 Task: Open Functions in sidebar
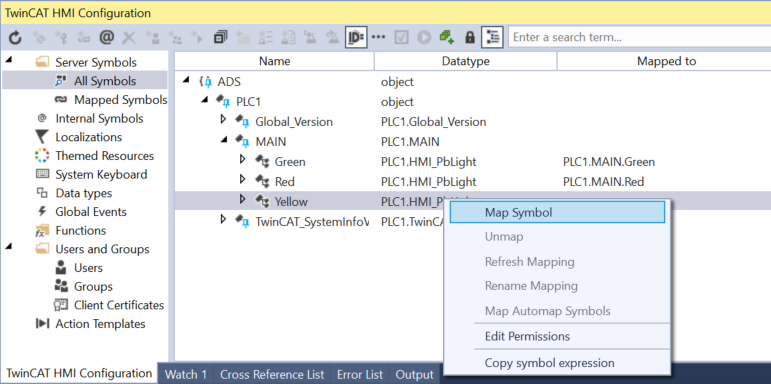pos(81,231)
